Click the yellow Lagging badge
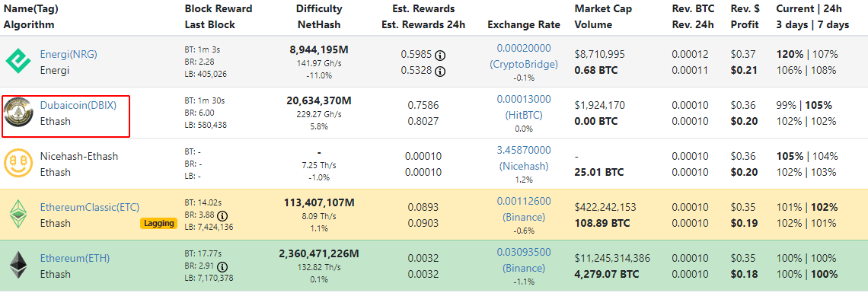 pyautogui.click(x=158, y=223)
